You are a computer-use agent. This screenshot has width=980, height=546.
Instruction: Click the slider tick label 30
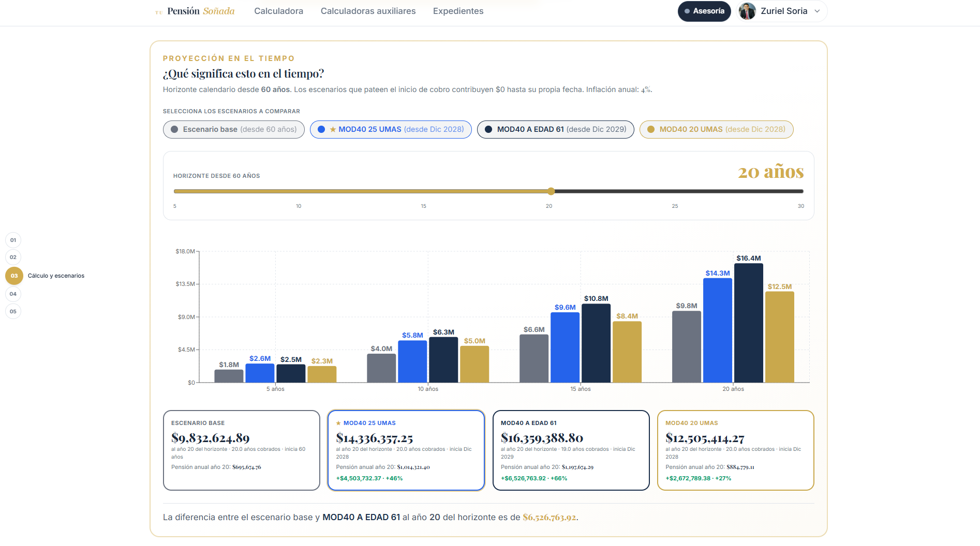800,206
